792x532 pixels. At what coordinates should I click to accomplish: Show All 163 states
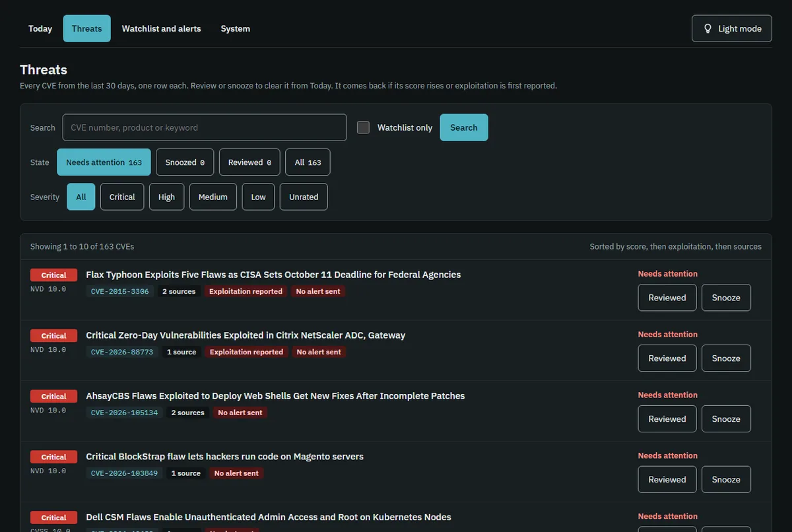pyautogui.click(x=308, y=162)
